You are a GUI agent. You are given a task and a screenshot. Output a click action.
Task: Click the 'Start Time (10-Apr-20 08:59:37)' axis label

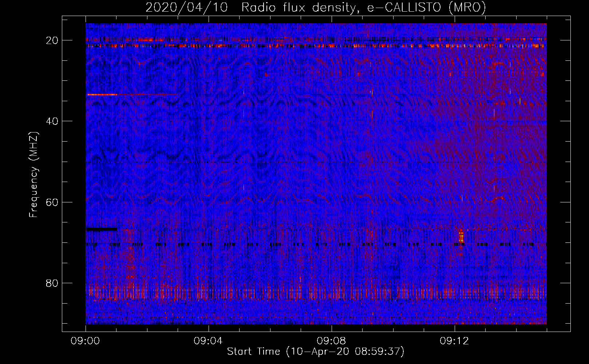[316, 352]
